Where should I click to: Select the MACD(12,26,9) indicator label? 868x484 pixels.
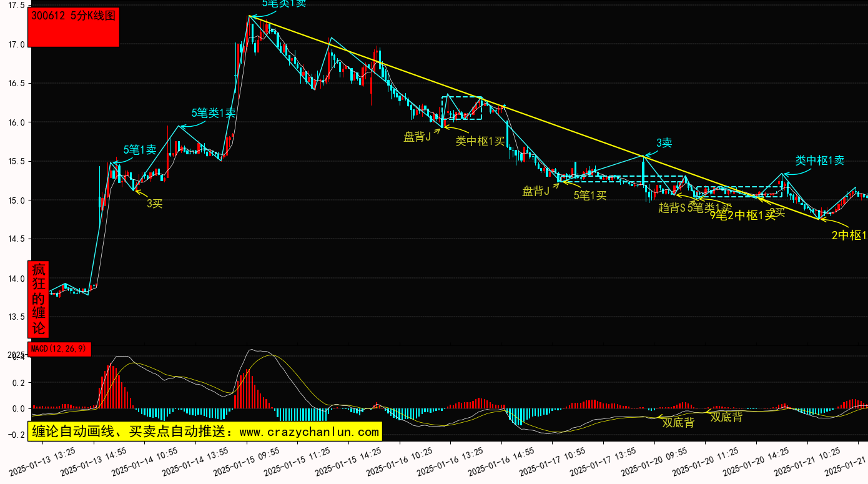59,349
